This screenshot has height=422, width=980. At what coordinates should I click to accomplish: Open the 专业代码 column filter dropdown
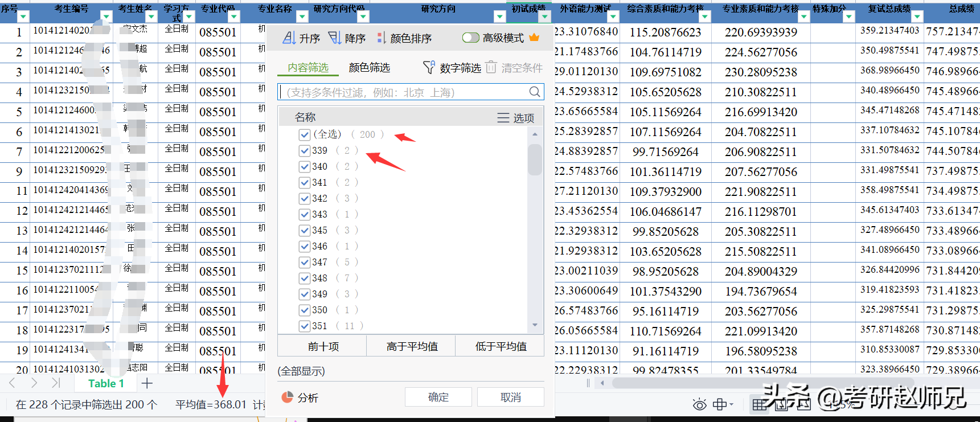[233, 17]
